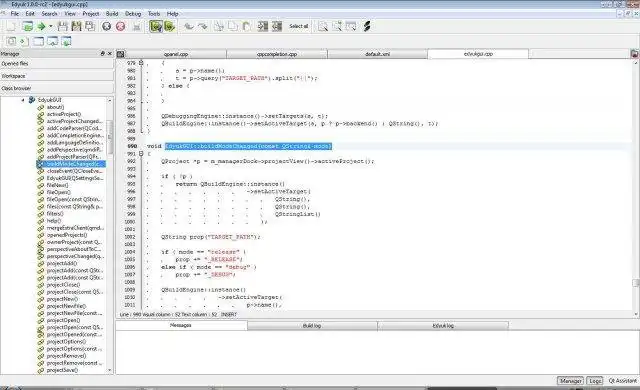This screenshot has width=640, height=390.
Task: Open the Class browser section
Action: coord(57,88)
